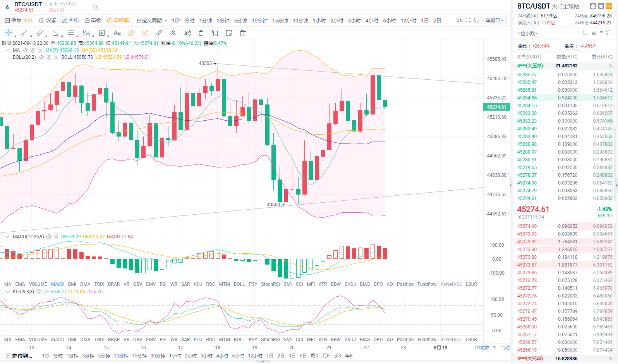Click the fullscreen expand icon
This screenshot has height=364, width=618.
(468, 20)
